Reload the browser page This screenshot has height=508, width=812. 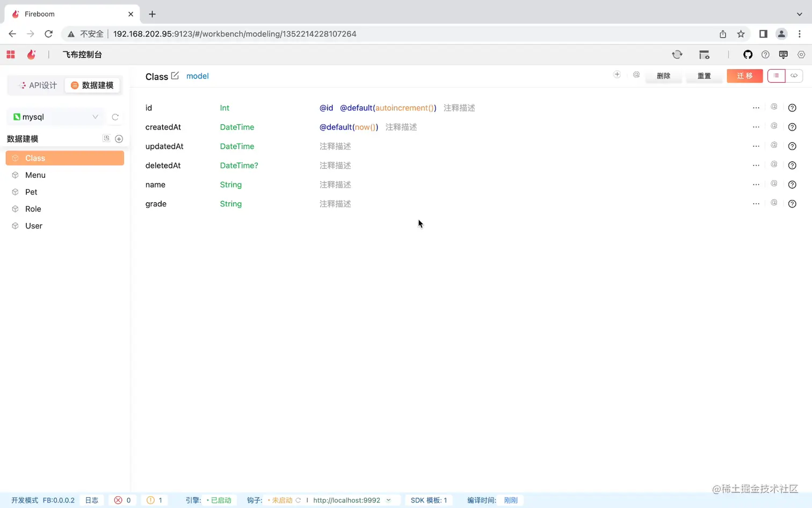pos(48,34)
